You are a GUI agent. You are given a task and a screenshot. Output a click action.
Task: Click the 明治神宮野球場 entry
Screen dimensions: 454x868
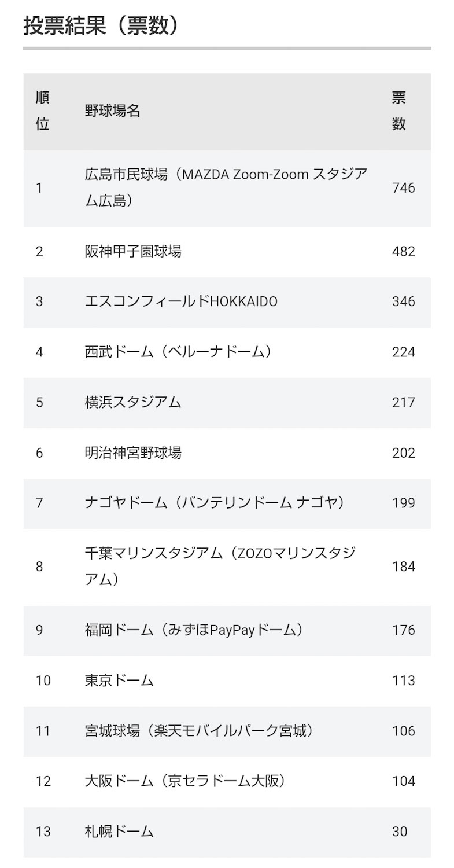(133, 453)
